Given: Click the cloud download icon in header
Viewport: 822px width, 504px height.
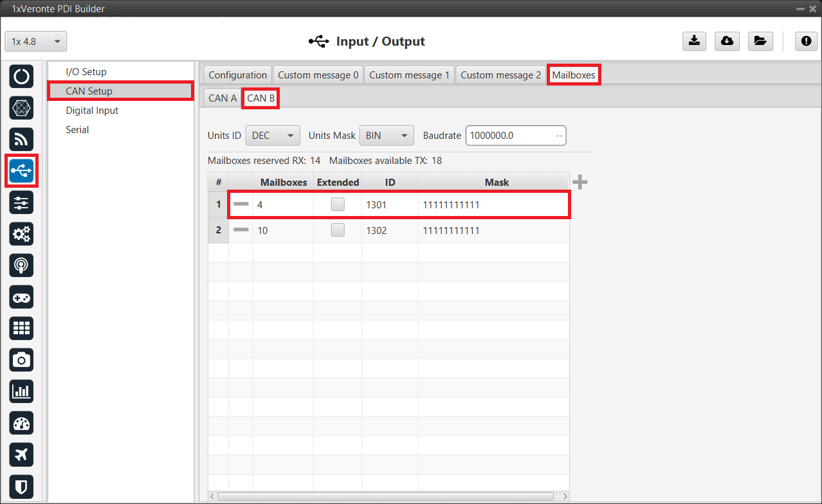Looking at the screenshot, I should 727,41.
